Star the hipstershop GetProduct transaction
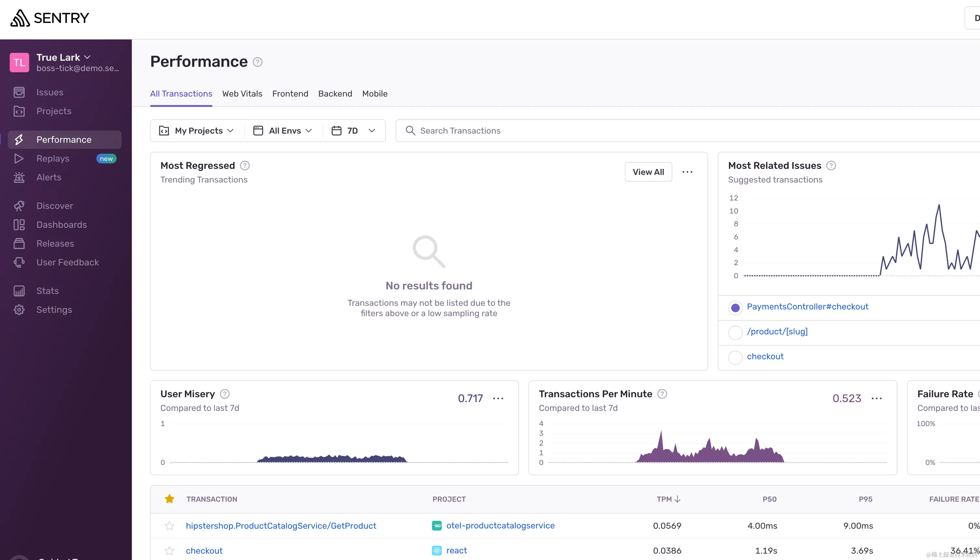Image resolution: width=980 pixels, height=560 pixels. (x=169, y=526)
